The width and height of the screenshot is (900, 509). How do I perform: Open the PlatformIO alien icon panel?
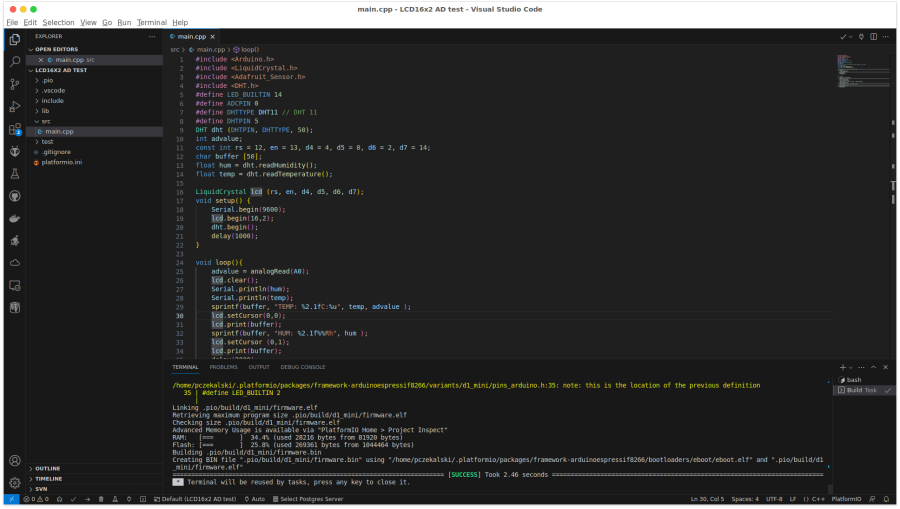click(x=14, y=152)
